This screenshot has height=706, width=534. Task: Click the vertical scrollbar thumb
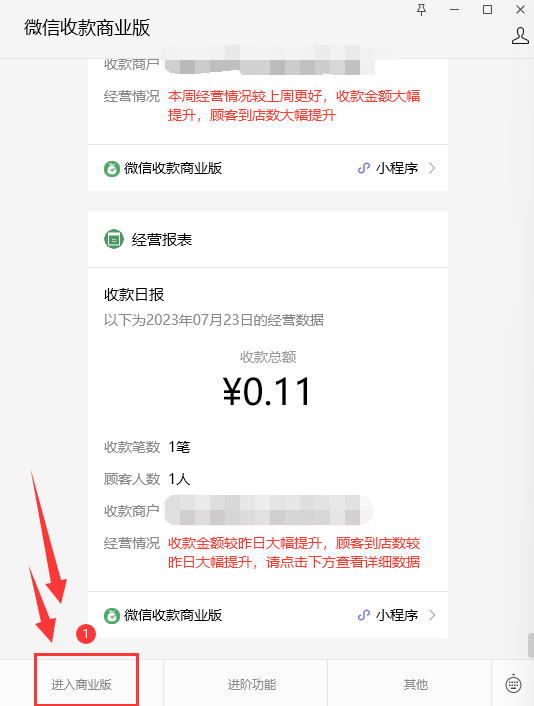[531, 646]
